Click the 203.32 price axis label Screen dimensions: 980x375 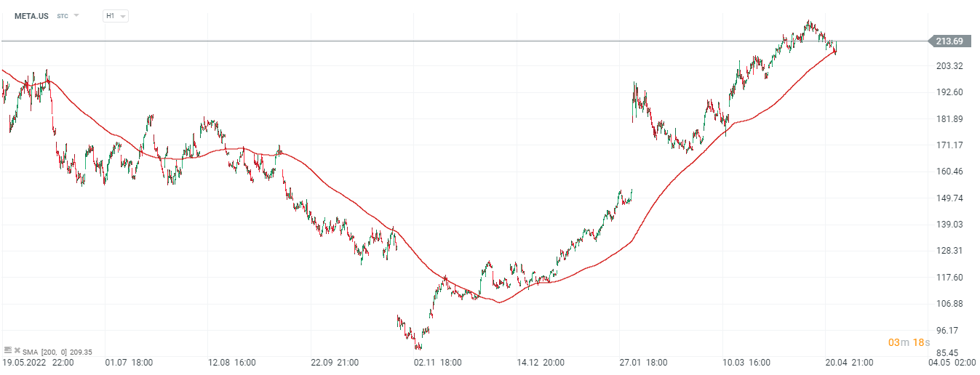click(949, 66)
